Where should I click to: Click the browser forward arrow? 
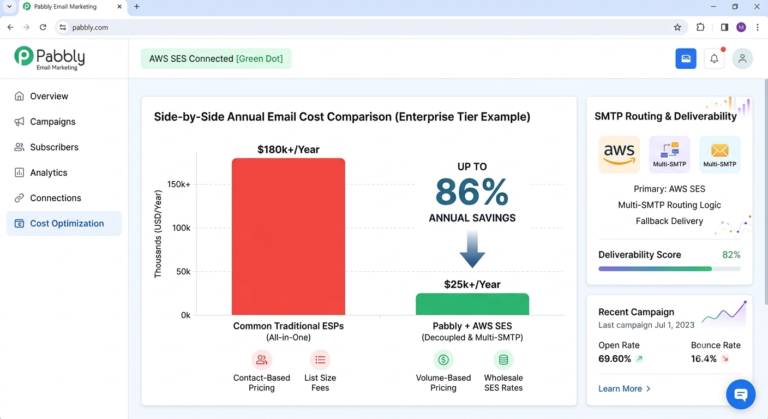pos(26,27)
